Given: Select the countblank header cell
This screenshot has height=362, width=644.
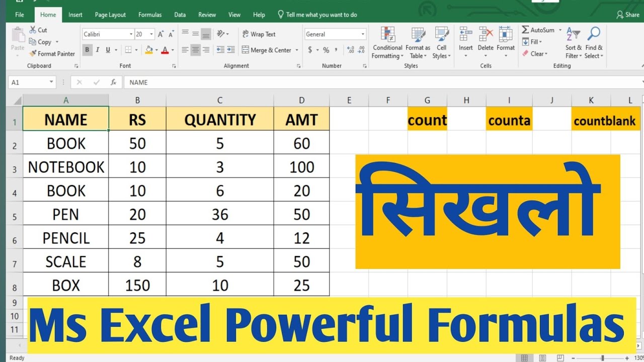Looking at the screenshot, I should click(x=606, y=121).
